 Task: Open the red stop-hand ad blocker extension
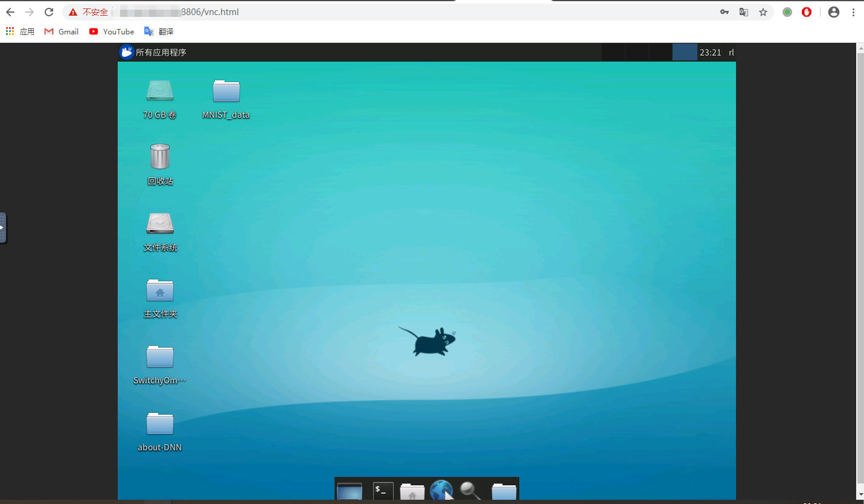807,12
